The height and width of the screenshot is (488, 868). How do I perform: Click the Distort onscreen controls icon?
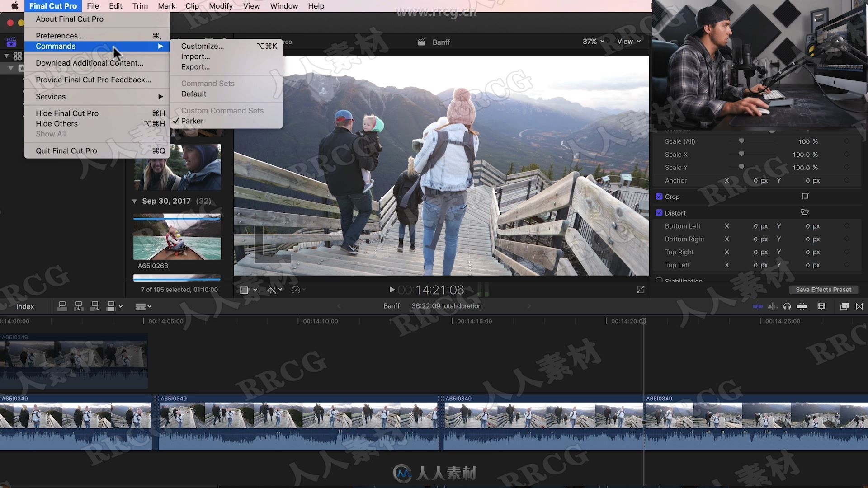[805, 212]
